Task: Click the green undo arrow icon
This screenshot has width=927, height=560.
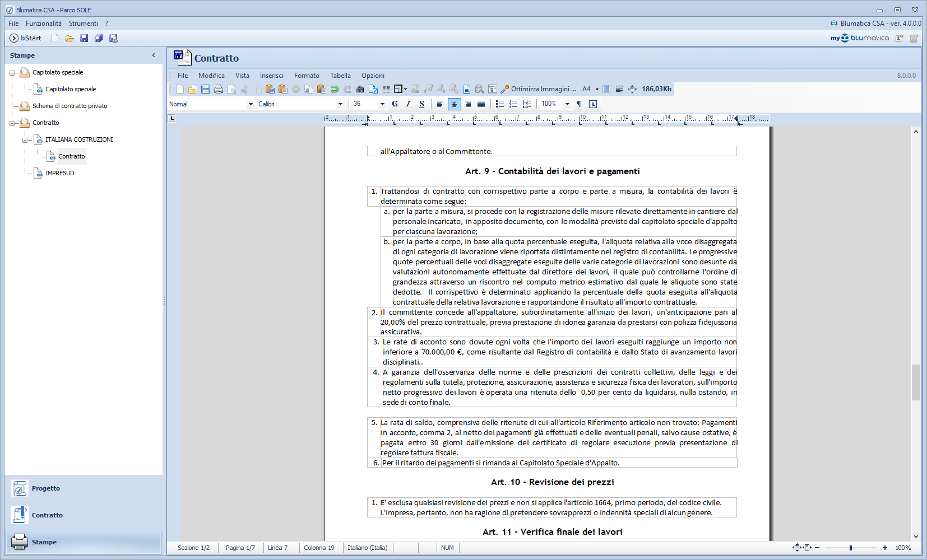Action: point(335,89)
